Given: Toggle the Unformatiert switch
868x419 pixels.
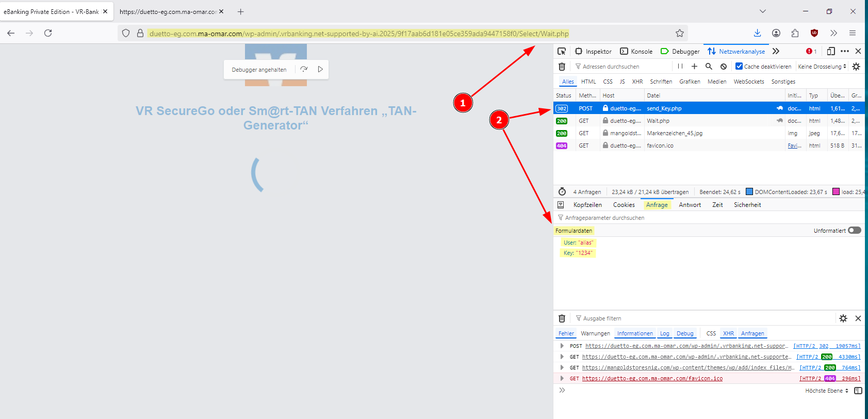Looking at the screenshot, I should pyautogui.click(x=854, y=231).
